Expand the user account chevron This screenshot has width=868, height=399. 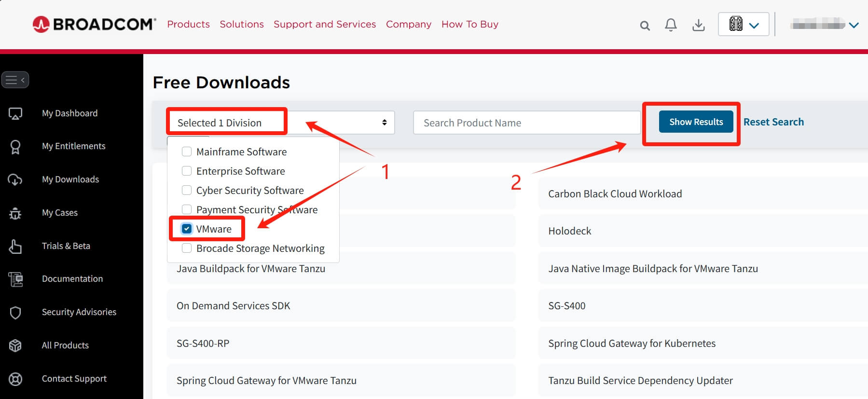[854, 25]
